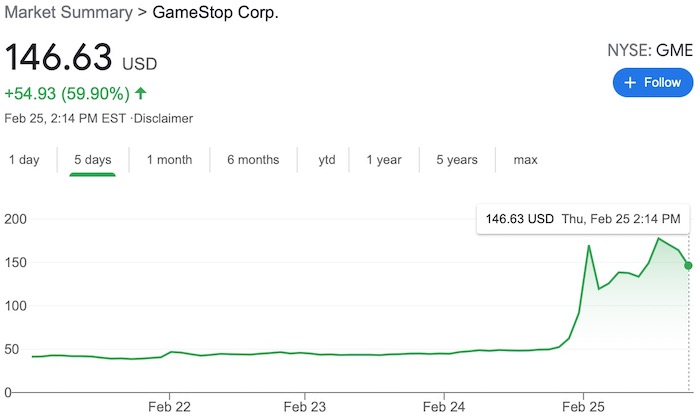Open the max range chart view
This screenshot has width=700, height=419.
(x=525, y=160)
